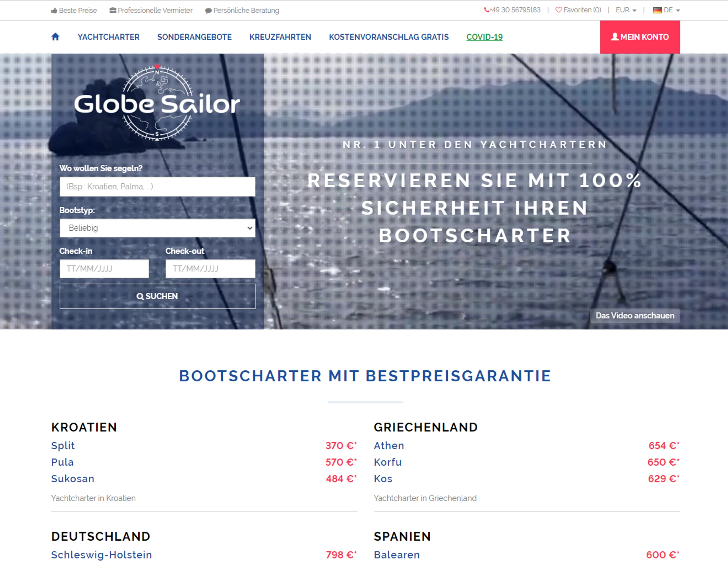Open yacht charter offers for Split
The height and width of the screenshot is (566, 728).
coord(63,445)
